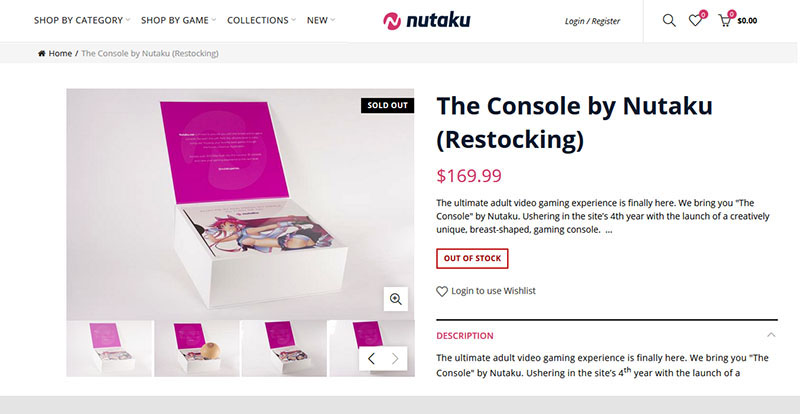Screen dimensions: 800x414
Task: Show previous thumbnail with left arrow
Action: pyautogui.click(x=371, y=358)
